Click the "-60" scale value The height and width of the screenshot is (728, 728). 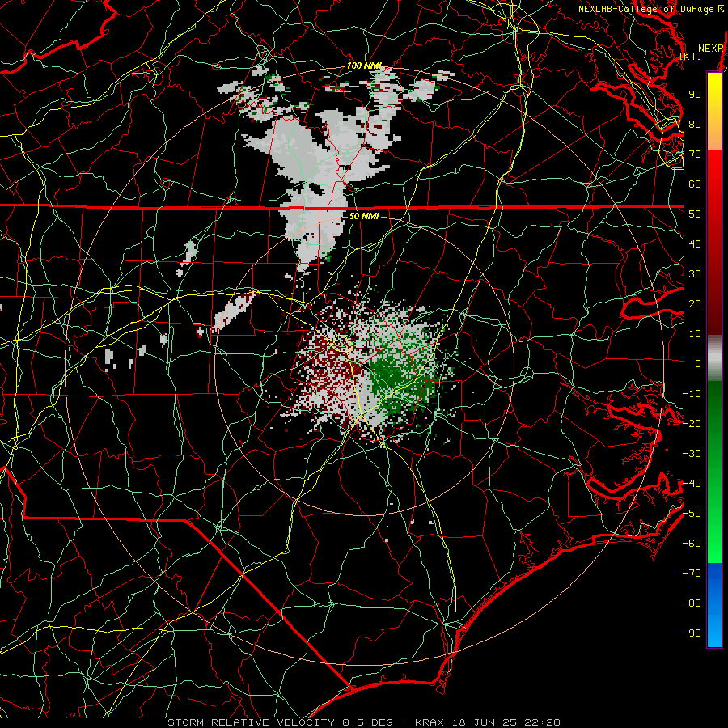pos(692,544)
